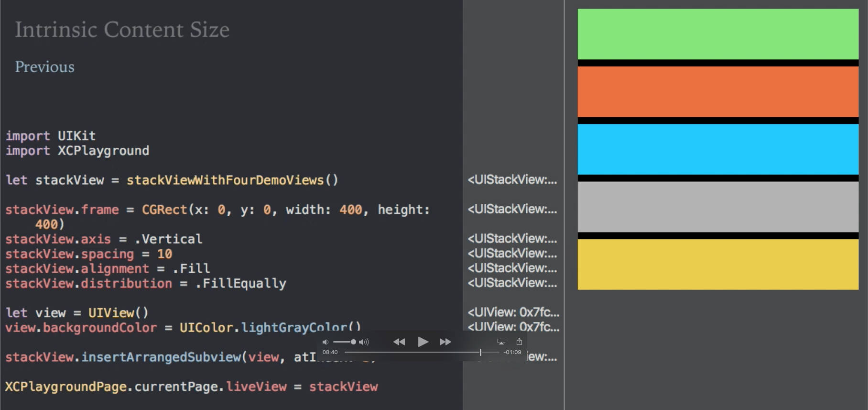Click the -01:09 remaining time label
The image size is (868, 410).
[x=512, y=352]
